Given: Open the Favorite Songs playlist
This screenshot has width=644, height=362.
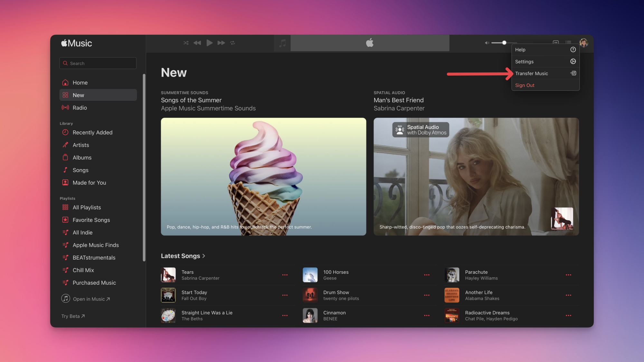Looking at the screenshot, I should (98, 220).
